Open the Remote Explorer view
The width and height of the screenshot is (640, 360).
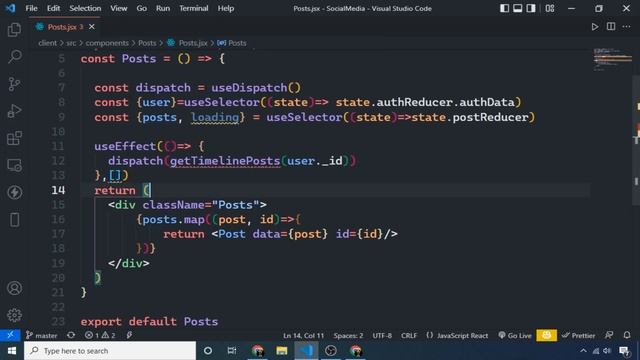(x=14, y=165)
